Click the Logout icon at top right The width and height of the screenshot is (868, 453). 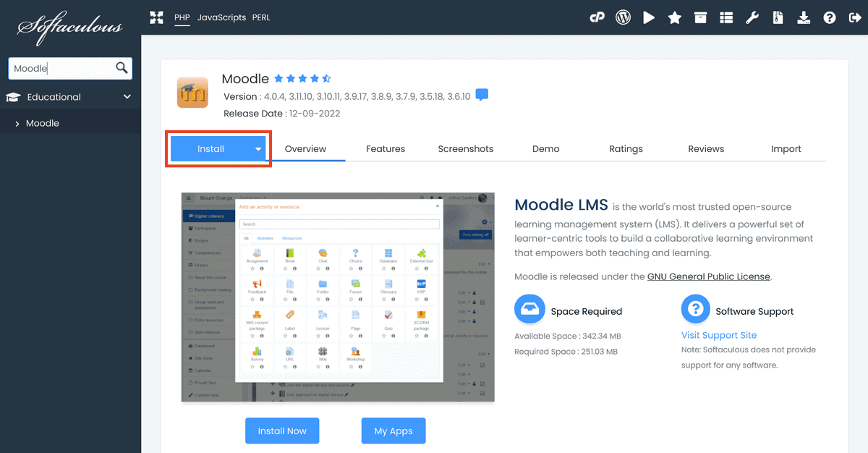point(856,17)
